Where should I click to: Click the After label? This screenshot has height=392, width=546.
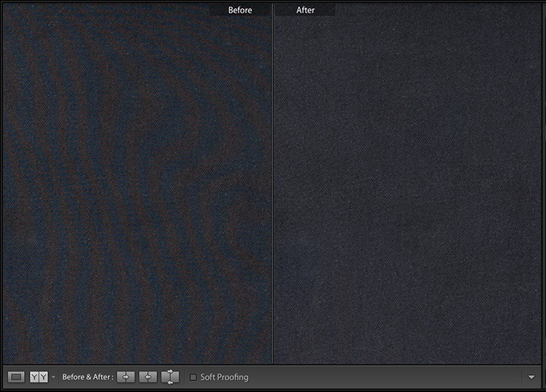(x=305, y=10)
